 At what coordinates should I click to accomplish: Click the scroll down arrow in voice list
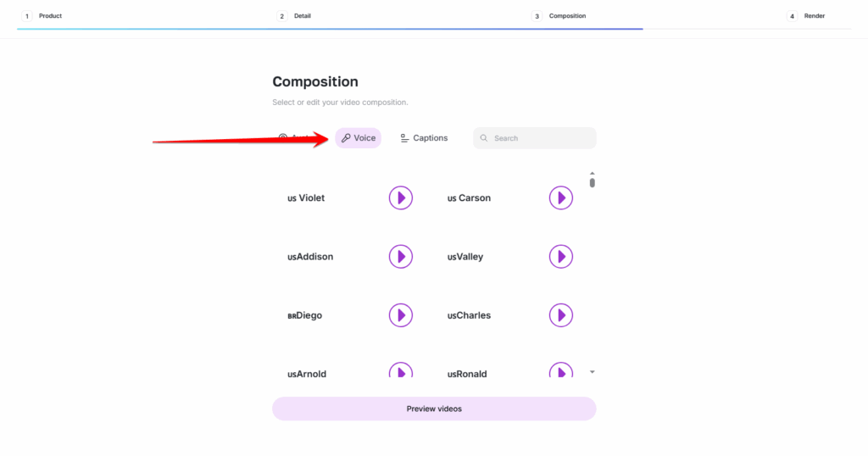593,372
